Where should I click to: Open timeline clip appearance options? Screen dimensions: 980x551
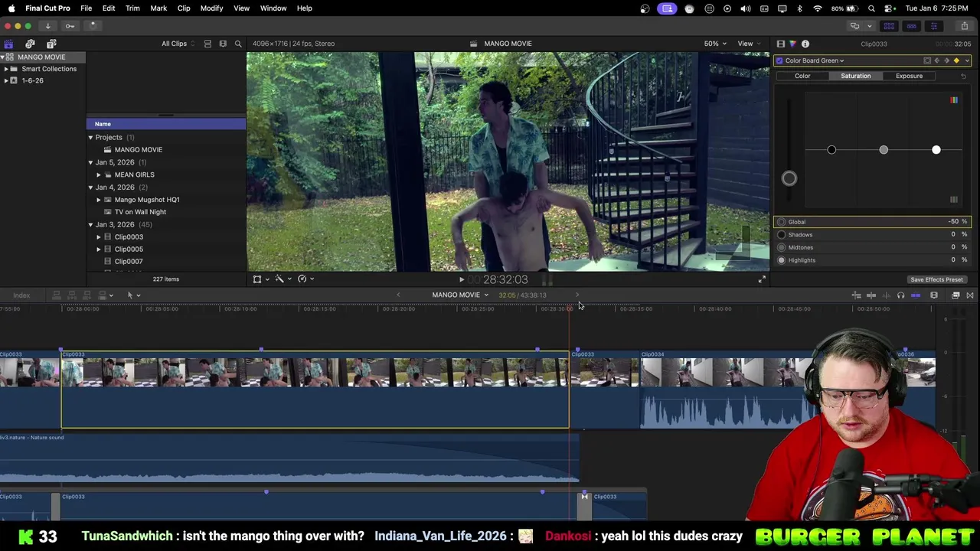(x=934, y=295)
